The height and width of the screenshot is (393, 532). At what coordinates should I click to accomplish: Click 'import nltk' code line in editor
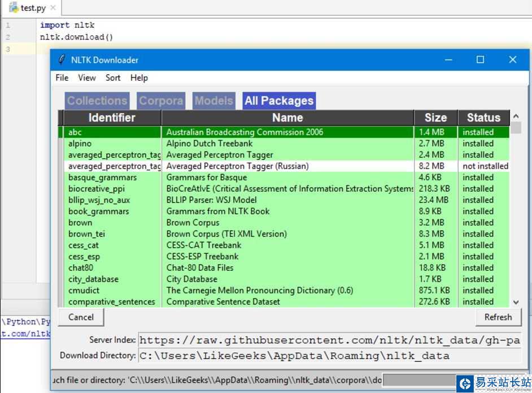pyautogui.click(x=67, y=25)
